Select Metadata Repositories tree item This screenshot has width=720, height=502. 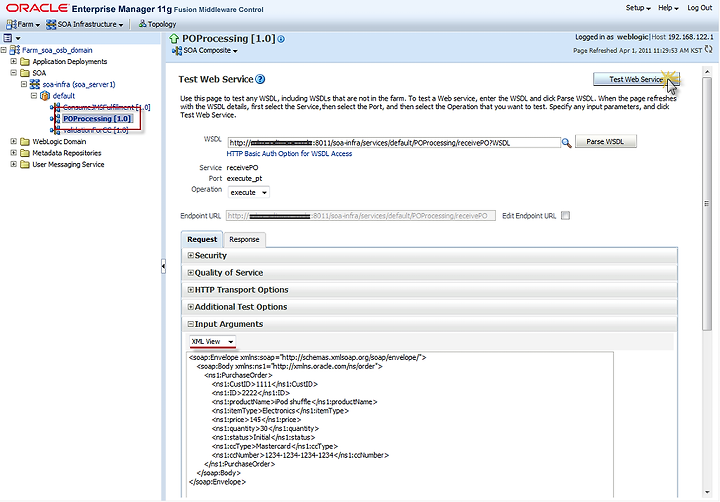click(67, 153)
